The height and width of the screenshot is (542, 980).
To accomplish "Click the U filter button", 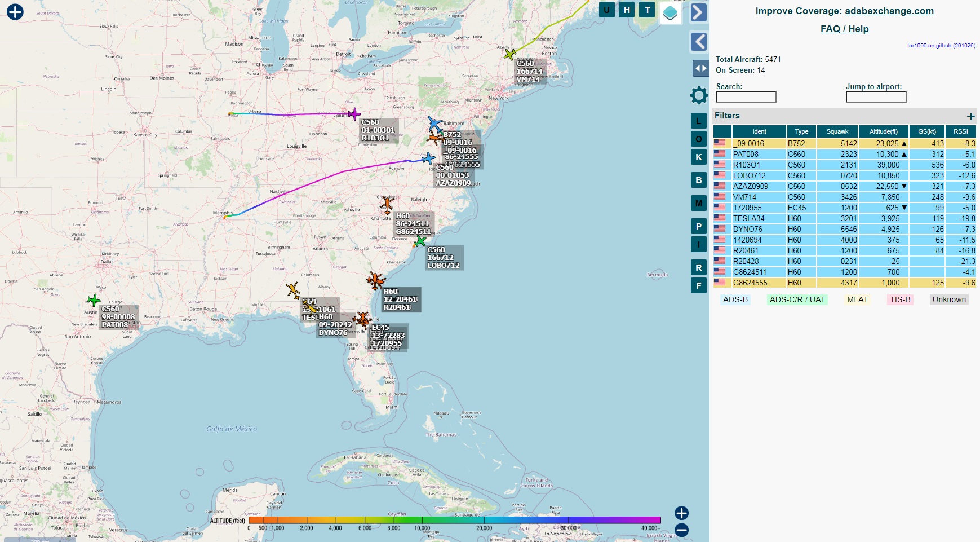I will tap(607, 10).
